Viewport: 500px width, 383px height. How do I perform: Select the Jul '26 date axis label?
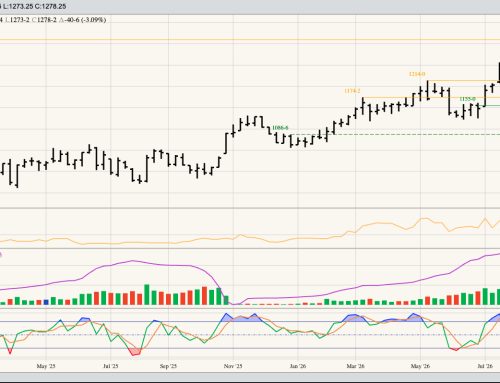485,366
